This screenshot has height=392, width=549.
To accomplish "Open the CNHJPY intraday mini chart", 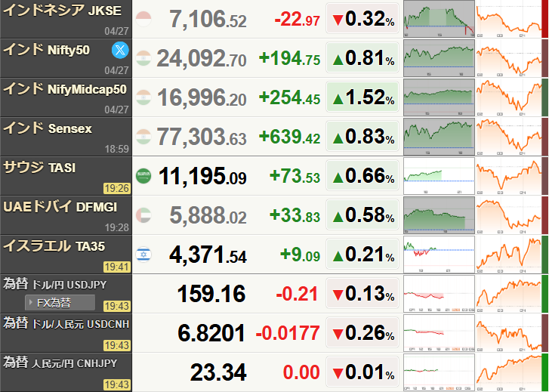I will [439, 372].
